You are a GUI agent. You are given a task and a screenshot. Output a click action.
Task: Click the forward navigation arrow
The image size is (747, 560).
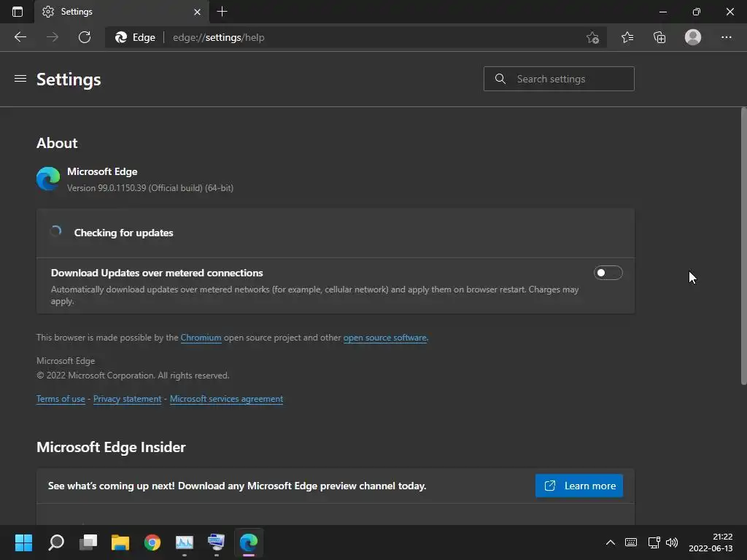(x=53, y=37)
